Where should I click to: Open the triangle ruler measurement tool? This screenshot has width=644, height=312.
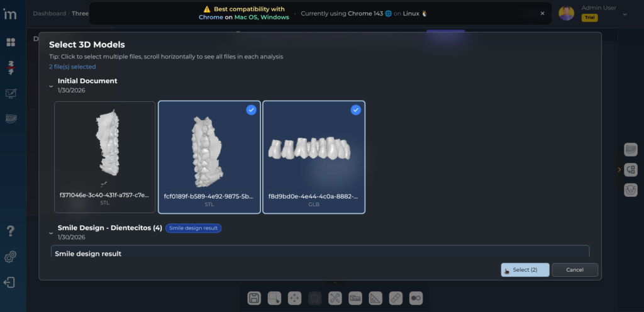(375, 298)
